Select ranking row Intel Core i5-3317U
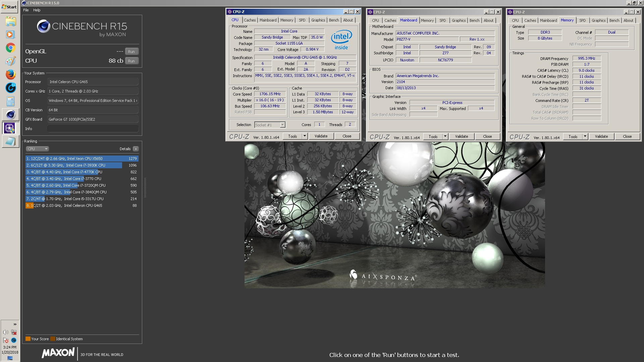Viewport: 644px width, 362px height. tap(82, 199)
